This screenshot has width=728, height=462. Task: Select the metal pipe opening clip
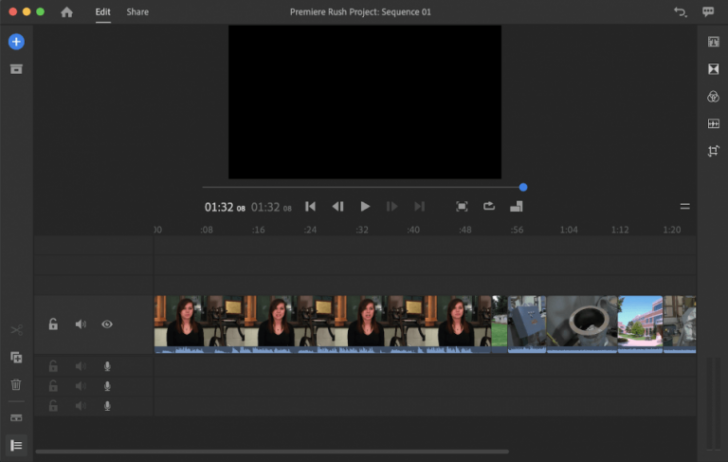(x=582, y=324)
